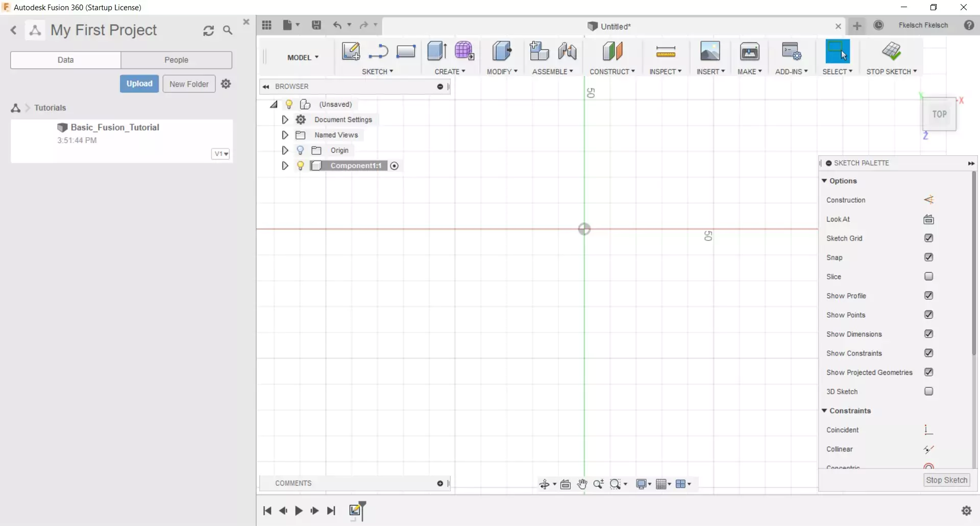The width and height of the screenshot is (980, 526).
Task: Click the Inspect Measure ruler icon
Action: point(666,52)
